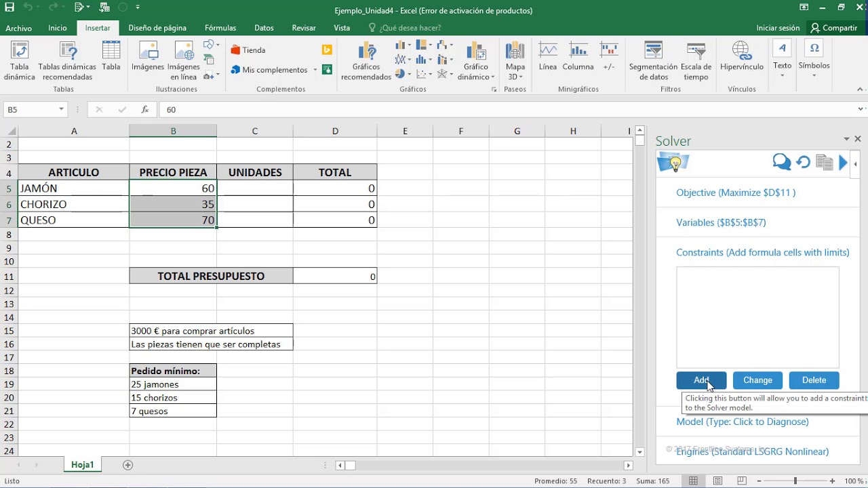The height and width of the screenshot is (488, 868).
Task: Click the Solver constraints list box
Action: pyautogui.click(x=757, y=317)
